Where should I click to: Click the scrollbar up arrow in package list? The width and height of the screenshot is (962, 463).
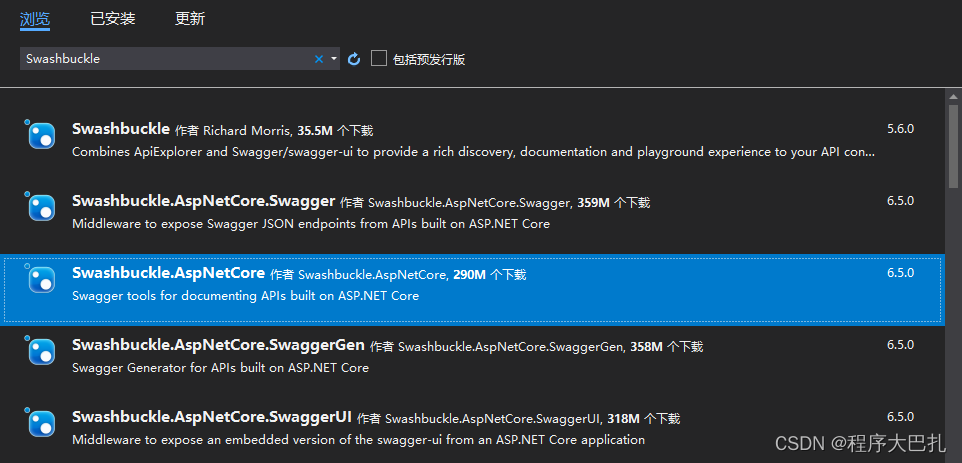pos(953,96)
